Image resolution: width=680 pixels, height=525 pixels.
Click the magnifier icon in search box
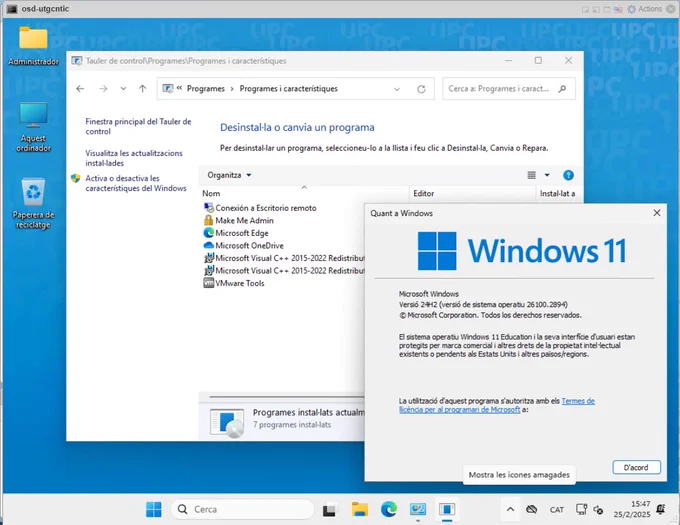click(562, 89)
